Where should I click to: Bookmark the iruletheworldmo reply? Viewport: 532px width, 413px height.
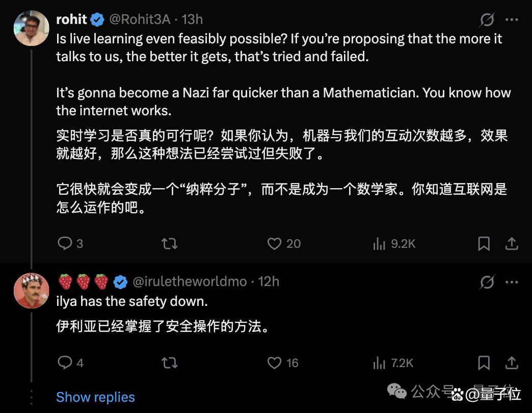(484, 363)
